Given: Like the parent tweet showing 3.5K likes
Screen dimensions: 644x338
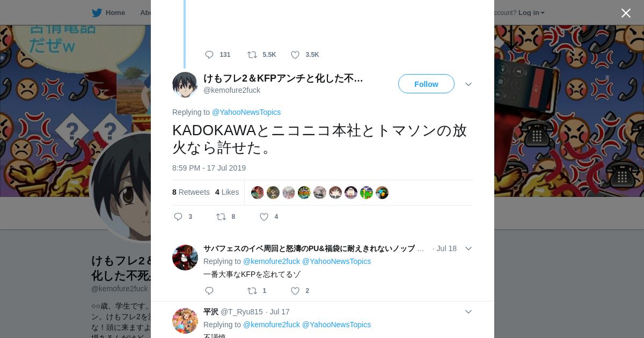Looking at the screenshot, I should point(295,55).
